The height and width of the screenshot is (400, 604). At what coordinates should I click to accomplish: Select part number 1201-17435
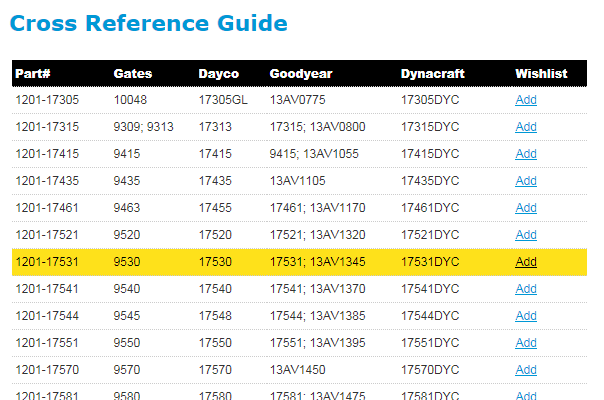pos(47,181)
